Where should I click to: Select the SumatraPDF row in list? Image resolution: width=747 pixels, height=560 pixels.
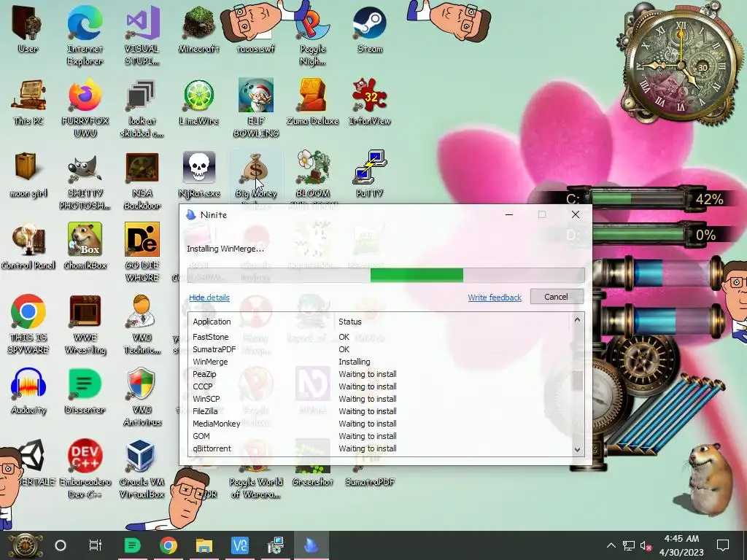click(x=379, y=349)
